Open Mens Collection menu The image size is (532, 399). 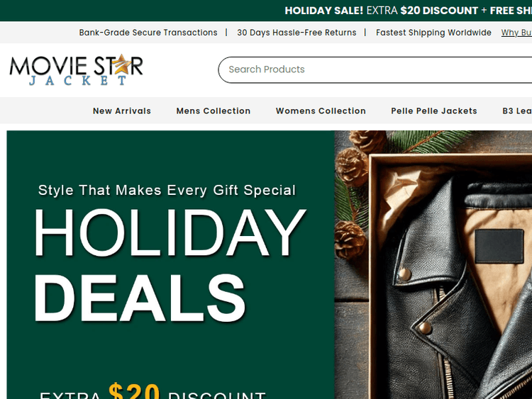[214, 111]
